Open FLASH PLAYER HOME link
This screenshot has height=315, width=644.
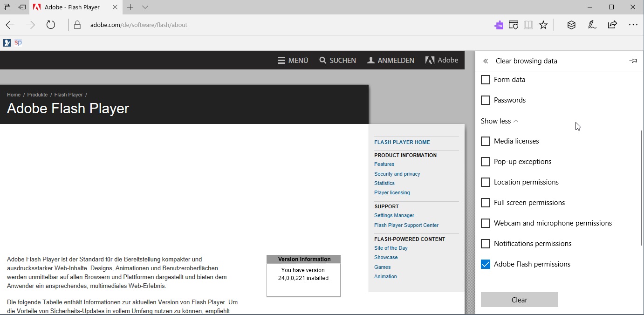(x=402, y=142)
